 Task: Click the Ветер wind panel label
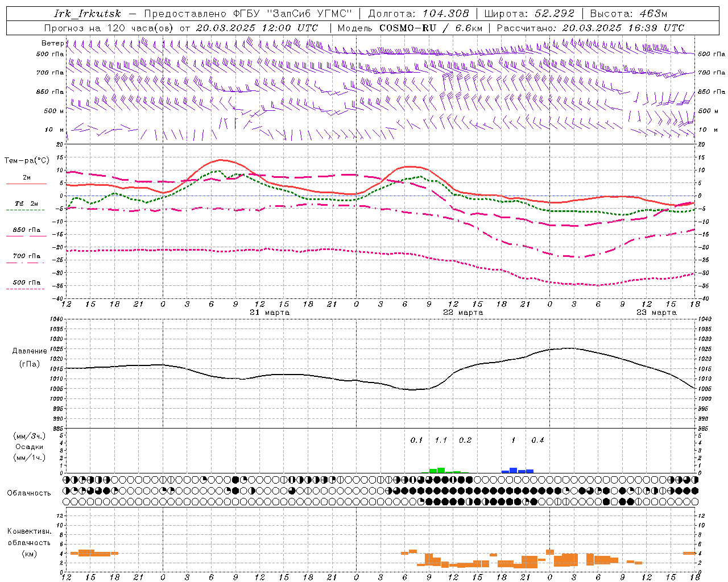click(52, 43)
